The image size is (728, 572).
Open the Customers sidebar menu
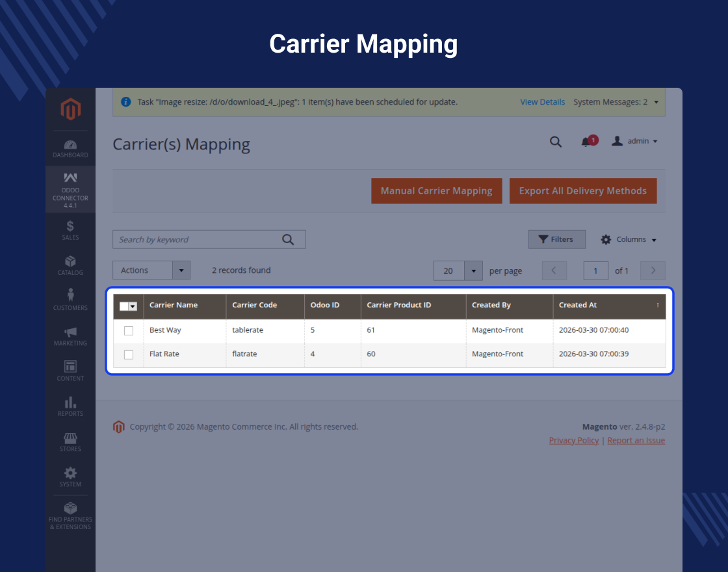point(70,300)
